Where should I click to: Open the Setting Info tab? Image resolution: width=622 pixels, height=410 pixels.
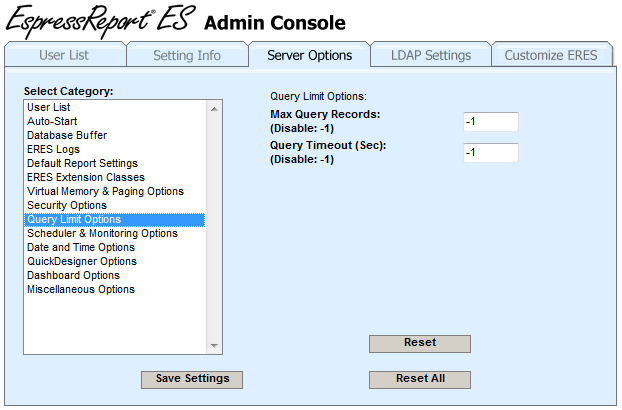click(187, 55)
